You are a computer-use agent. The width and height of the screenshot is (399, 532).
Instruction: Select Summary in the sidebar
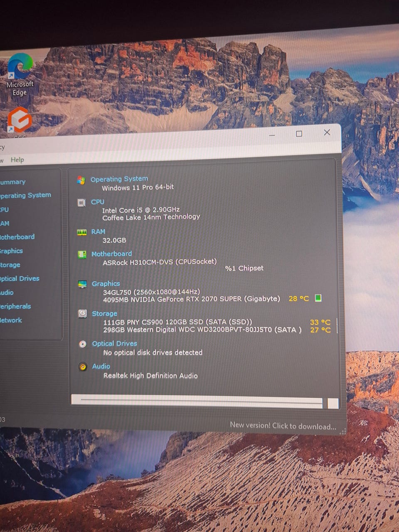point(12,182)
